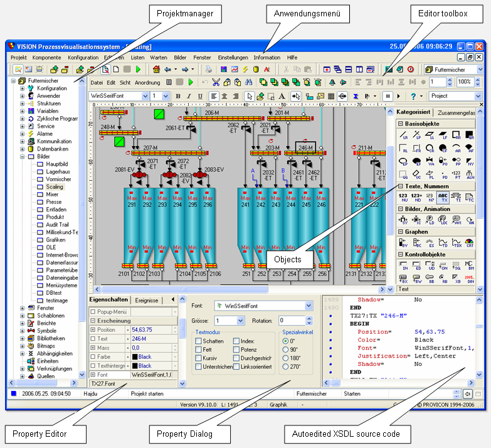Switch to the Ereignisse tab
Viewport: 491px width, 448px height.
coord(146,301)
